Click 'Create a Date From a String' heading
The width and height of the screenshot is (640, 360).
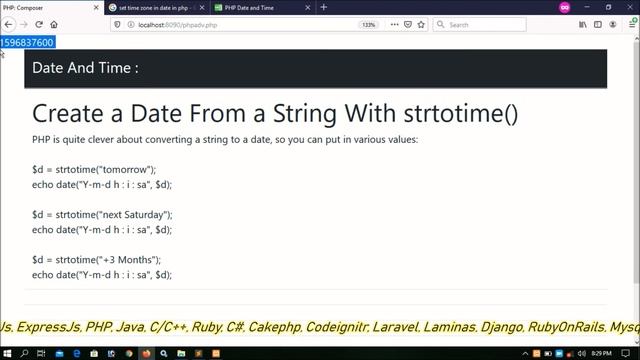click(275, 113)
